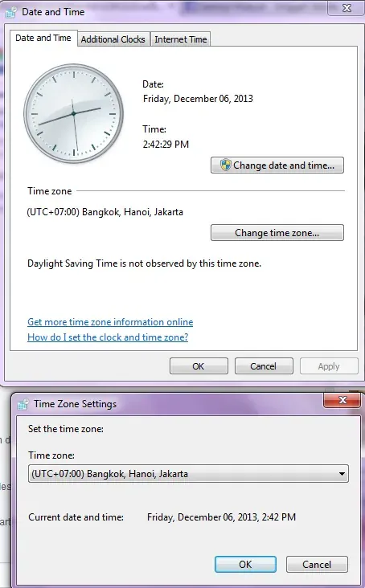Close the Date and Time window
Screen dimensions: 365x588
coord(347,8)
